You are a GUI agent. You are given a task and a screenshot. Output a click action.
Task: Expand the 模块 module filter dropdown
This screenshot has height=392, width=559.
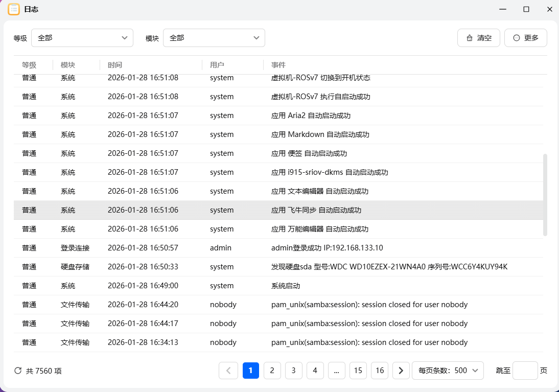point(214,38)
